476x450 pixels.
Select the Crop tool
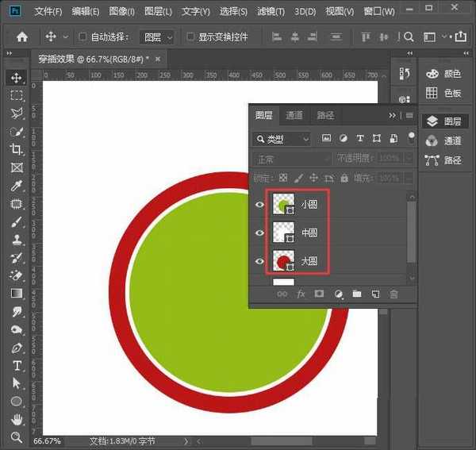pos(17,149)
